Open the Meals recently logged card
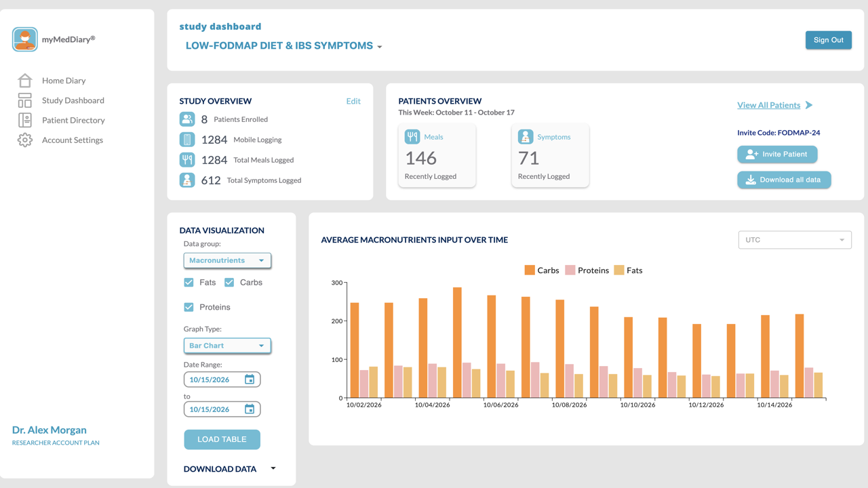 click(437, 156)
